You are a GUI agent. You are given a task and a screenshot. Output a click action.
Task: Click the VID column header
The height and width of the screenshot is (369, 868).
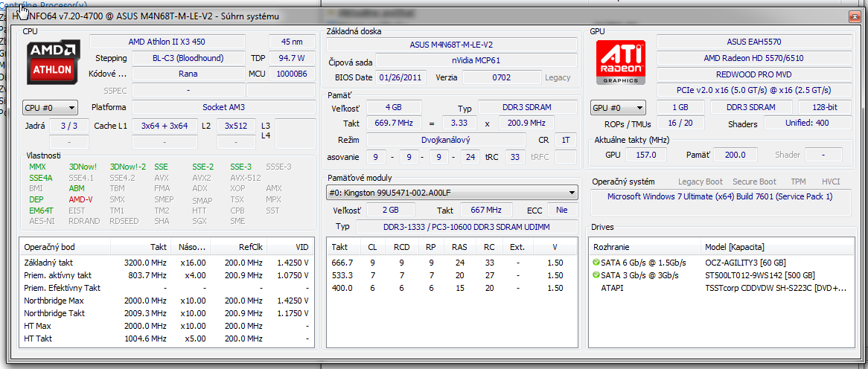(301, 247)
